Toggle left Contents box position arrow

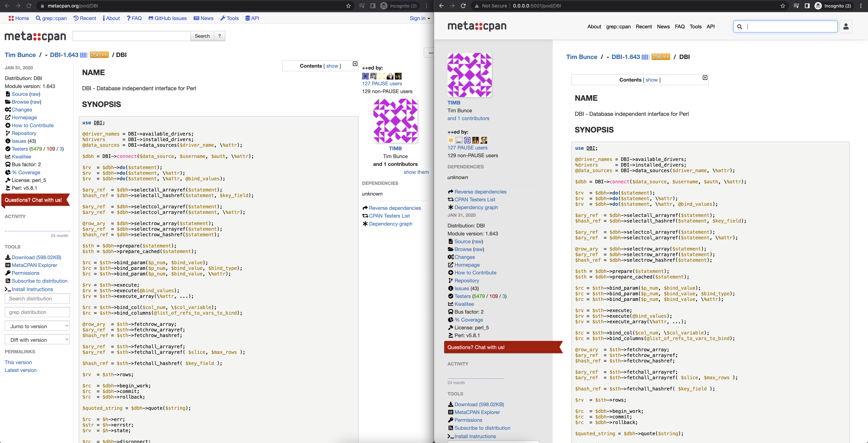tap(355, 64)
